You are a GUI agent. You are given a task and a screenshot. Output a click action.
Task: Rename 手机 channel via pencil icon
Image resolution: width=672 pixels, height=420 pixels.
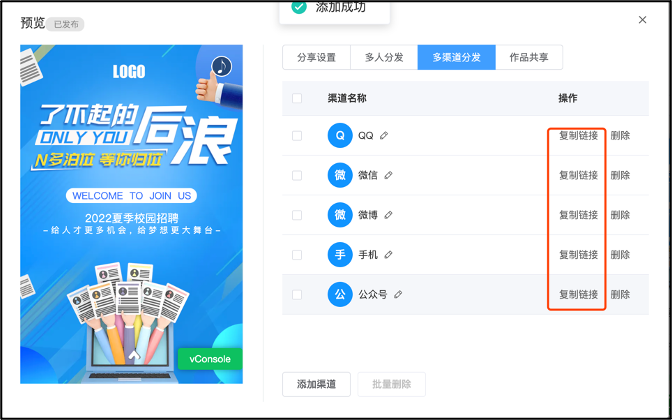(x=388, y=255)
